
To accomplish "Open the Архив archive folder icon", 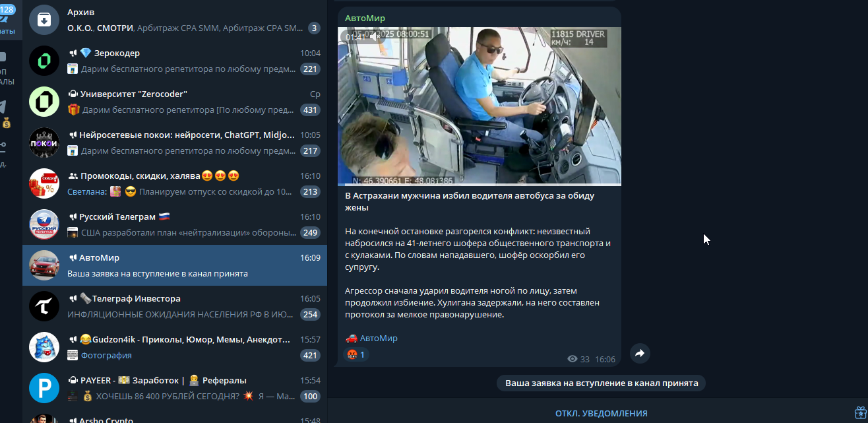I will click(x=44, y=20).
